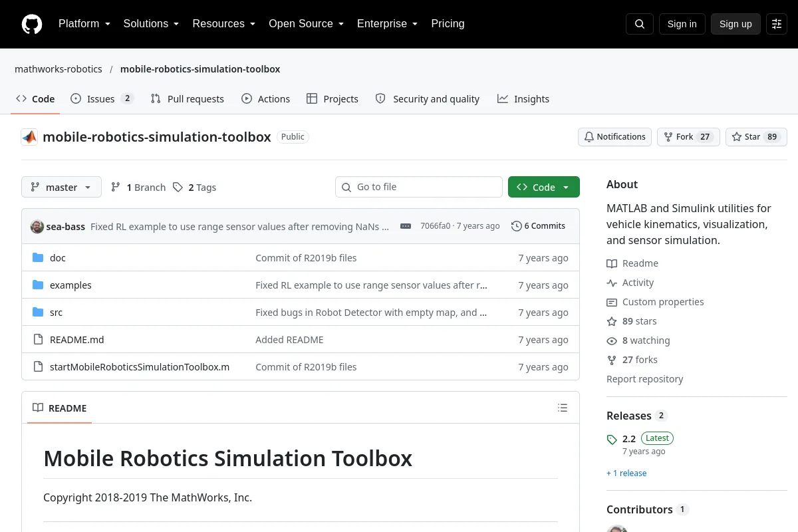The width and height of the screenshot is (798, 532).
Task: Expand the Enterprise menu
Action: pos(387,24)
